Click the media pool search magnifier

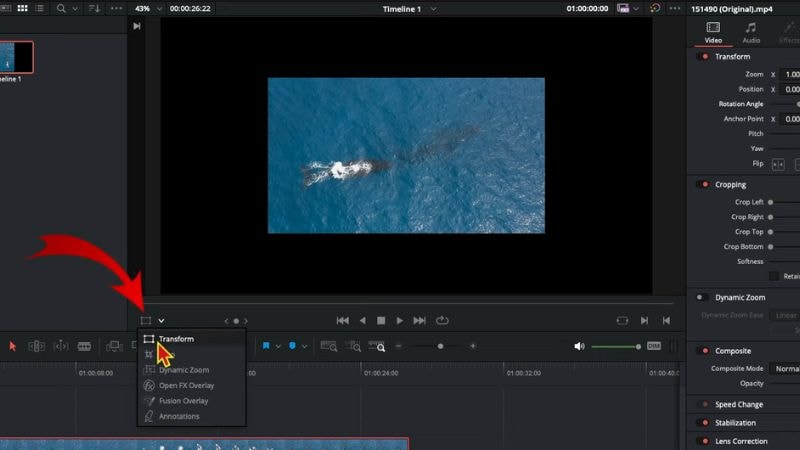[61, 8]
